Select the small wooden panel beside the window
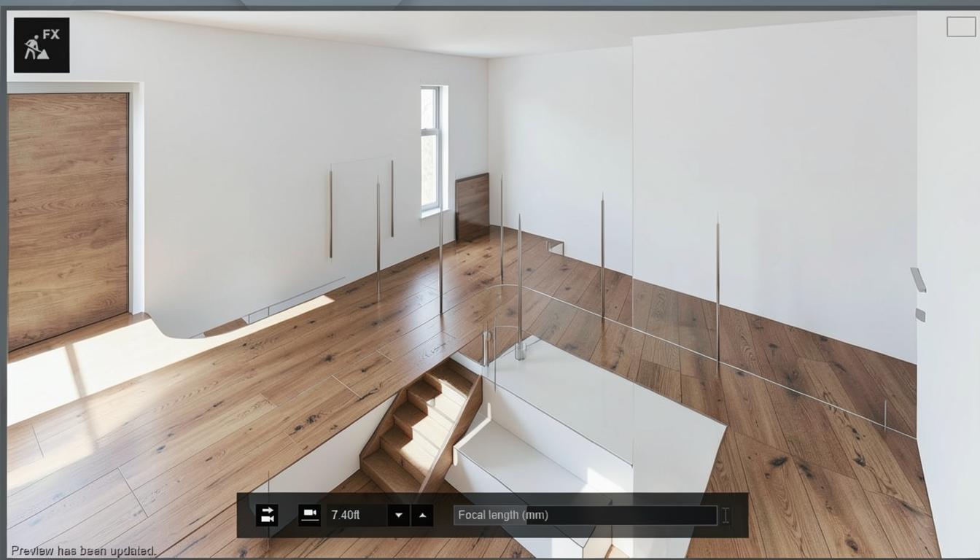Viewport: 980px width, 560px height. click(x=472, y=207)
